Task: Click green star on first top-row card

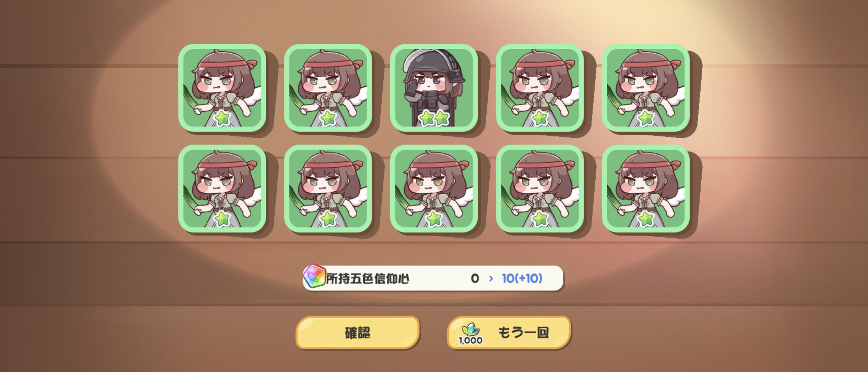Action: coord(222,118)
